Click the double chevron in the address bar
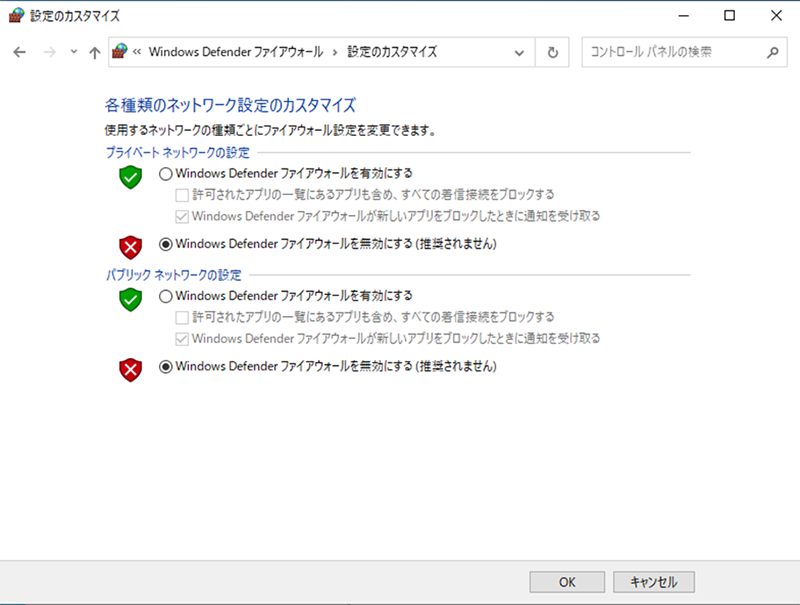The width and height of the screenshot is (800, 605). pos(137,52)
